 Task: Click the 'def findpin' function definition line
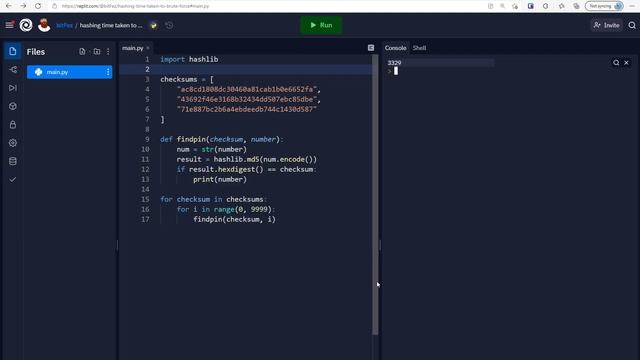222,139
